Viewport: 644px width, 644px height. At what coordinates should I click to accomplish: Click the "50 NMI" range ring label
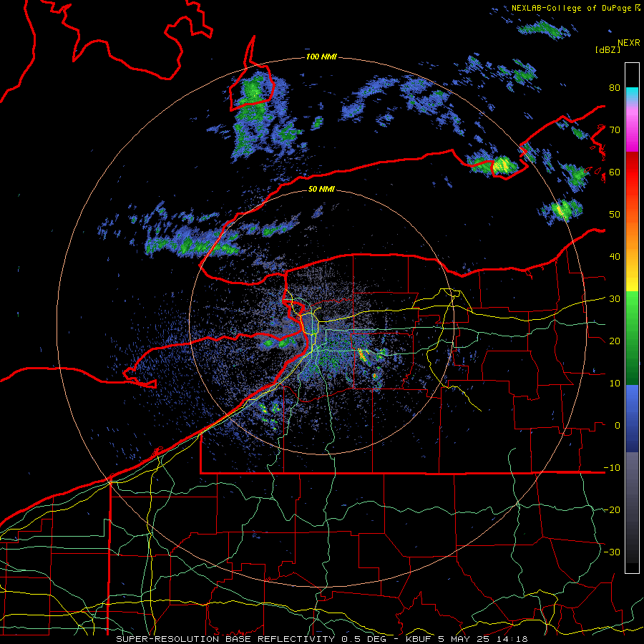click(321, 190)
